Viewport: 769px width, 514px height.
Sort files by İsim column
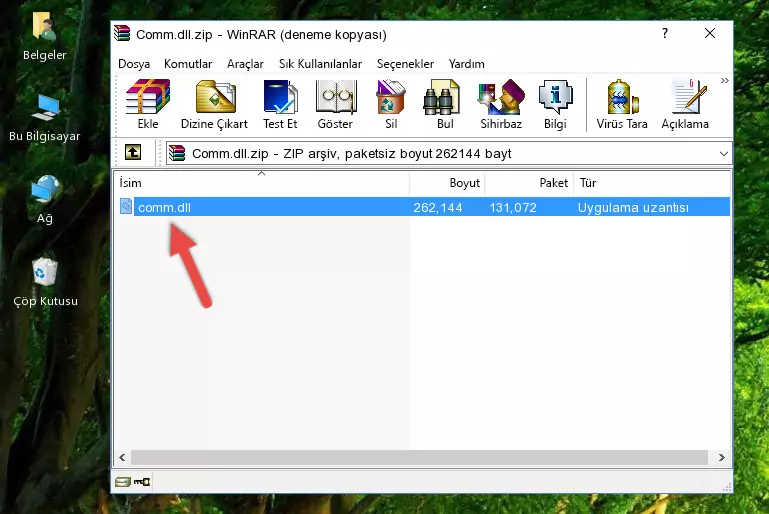[x=262, y=183]
